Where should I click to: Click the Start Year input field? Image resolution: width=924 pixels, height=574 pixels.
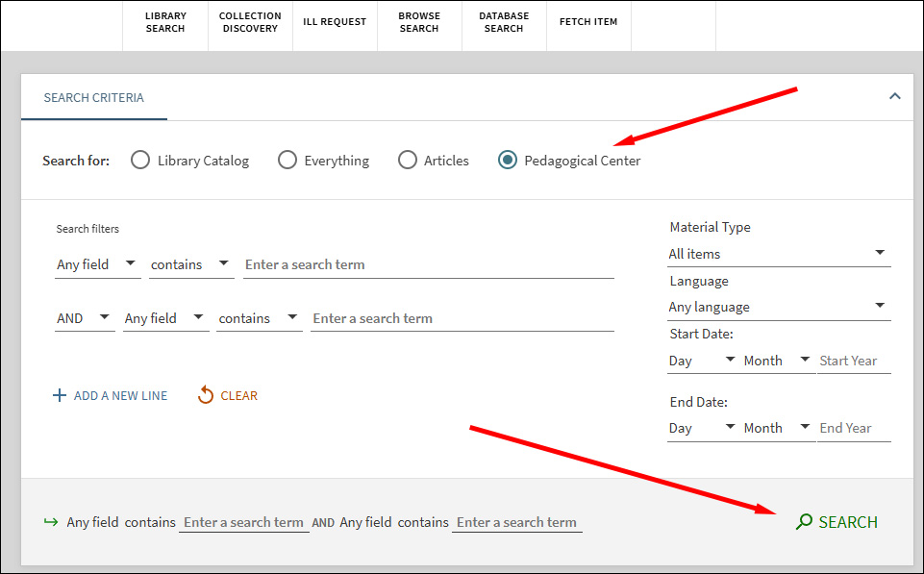click(854, 361)
